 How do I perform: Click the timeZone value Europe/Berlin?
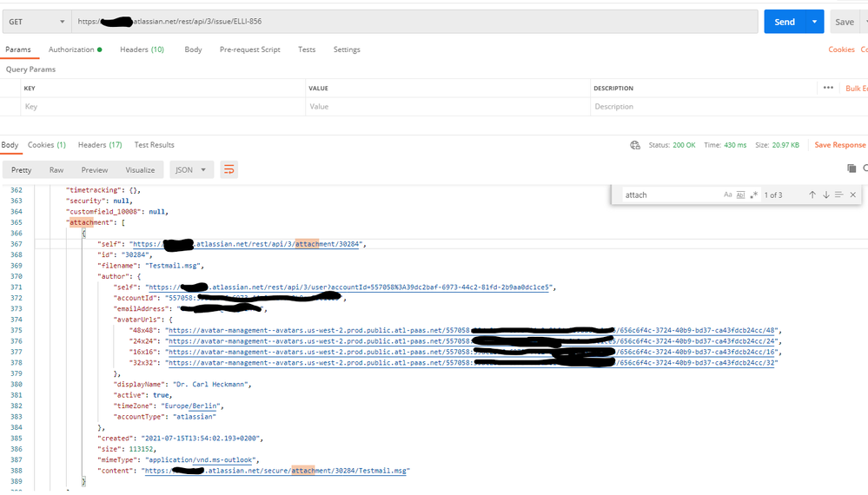[191, 406]
